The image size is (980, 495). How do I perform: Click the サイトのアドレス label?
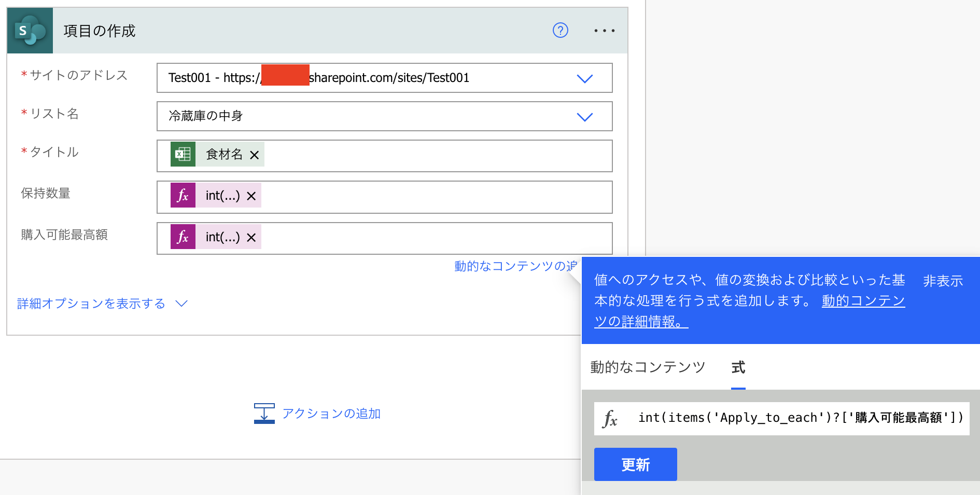tap(79, 75)
